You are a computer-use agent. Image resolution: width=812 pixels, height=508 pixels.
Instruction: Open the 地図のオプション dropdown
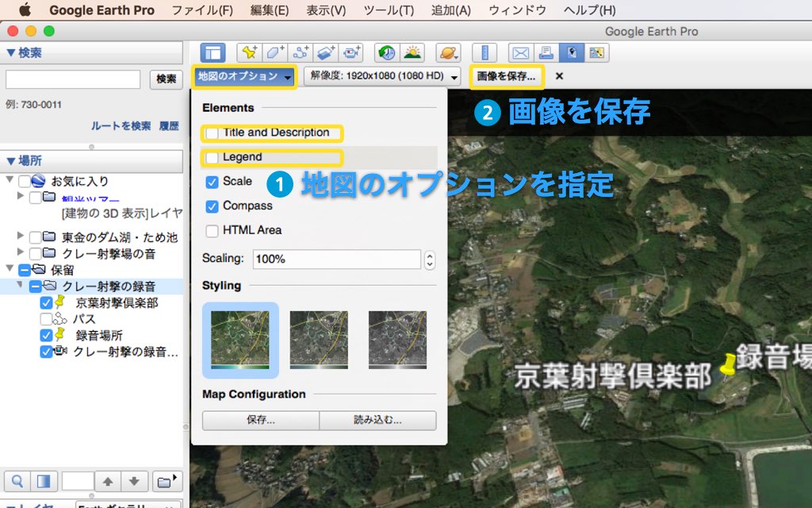click(x=244, y=76)
